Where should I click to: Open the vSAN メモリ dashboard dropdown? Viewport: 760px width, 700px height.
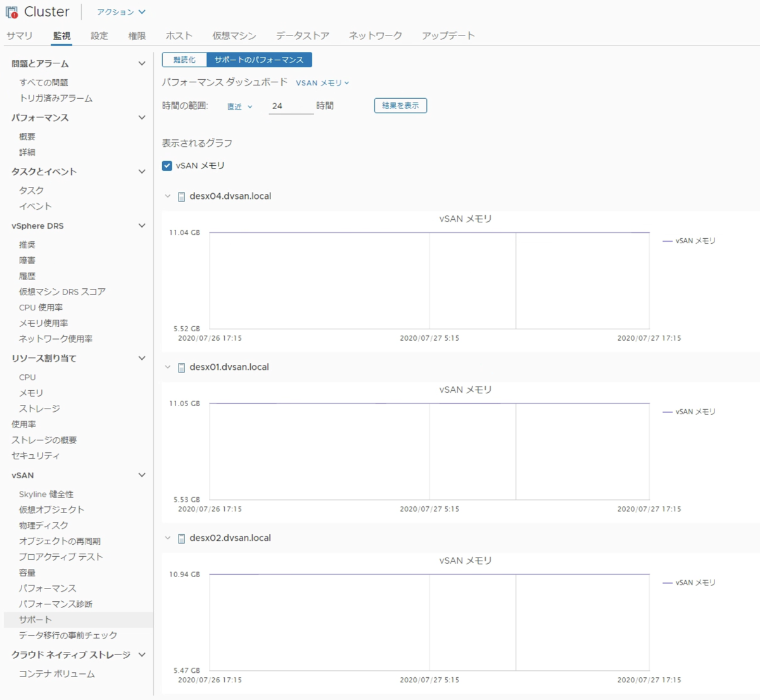pyautogui.click(x=322, y=82)
